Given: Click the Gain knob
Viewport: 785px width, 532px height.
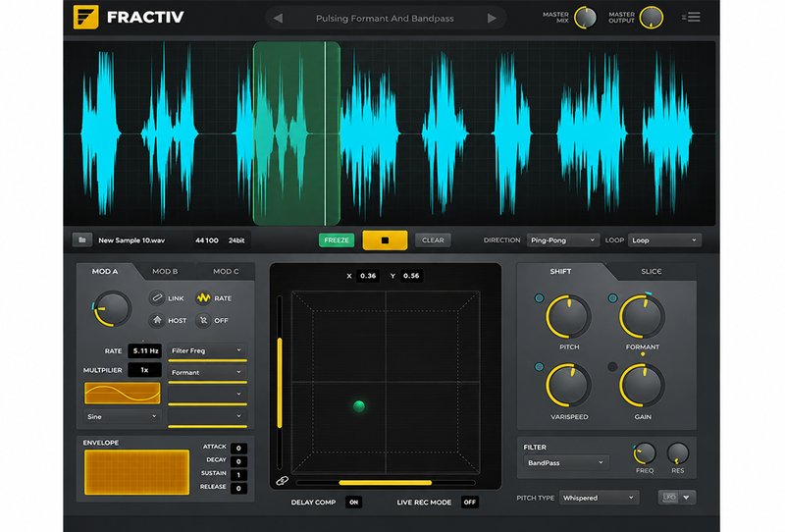Looking at the screenshot, I should pos(643,385).
